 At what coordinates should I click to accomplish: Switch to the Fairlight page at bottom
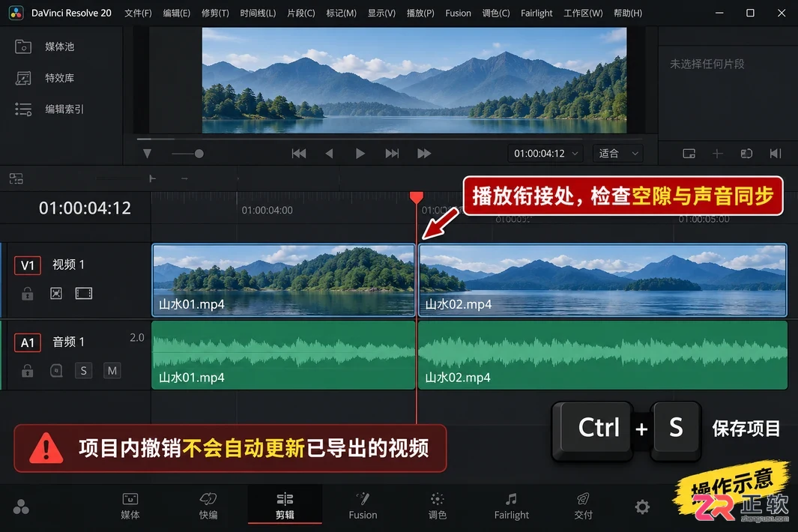512,506
